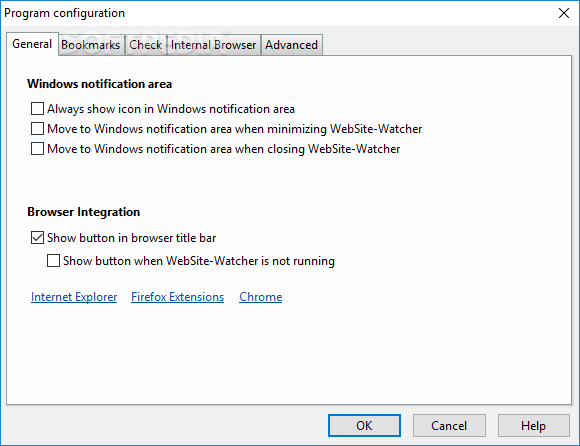Check the move to notification area when closing option
The image size is (580, 446).
click(37, 149)
